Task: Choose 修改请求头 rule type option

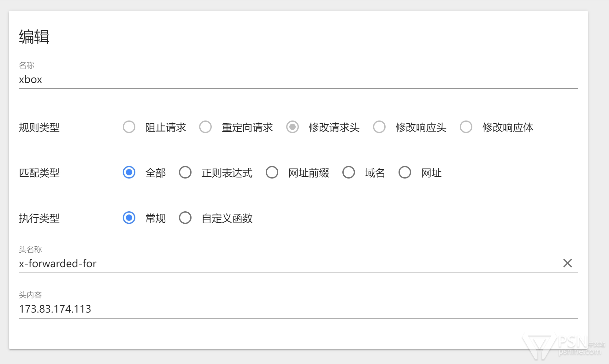Action: [x=293, y=127]
